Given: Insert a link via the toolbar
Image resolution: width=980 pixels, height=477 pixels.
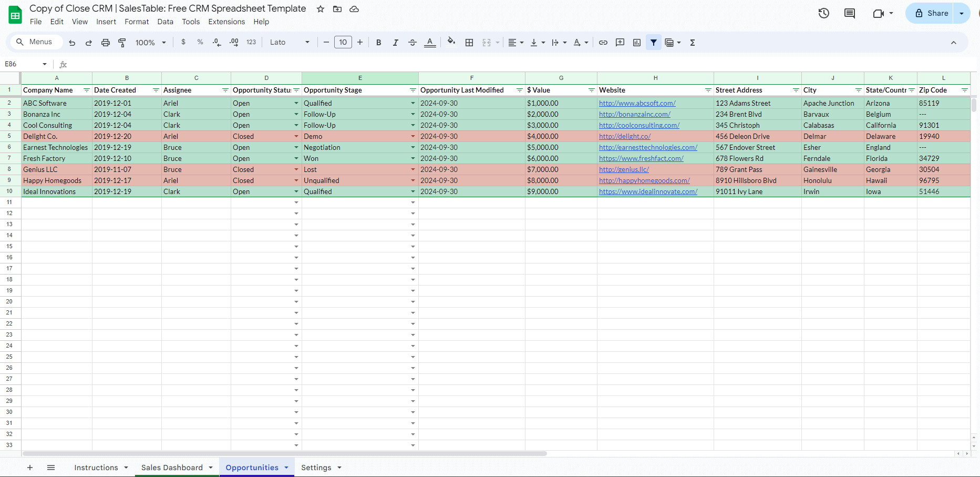Looking at the screenshot, I should coord(603,42).
